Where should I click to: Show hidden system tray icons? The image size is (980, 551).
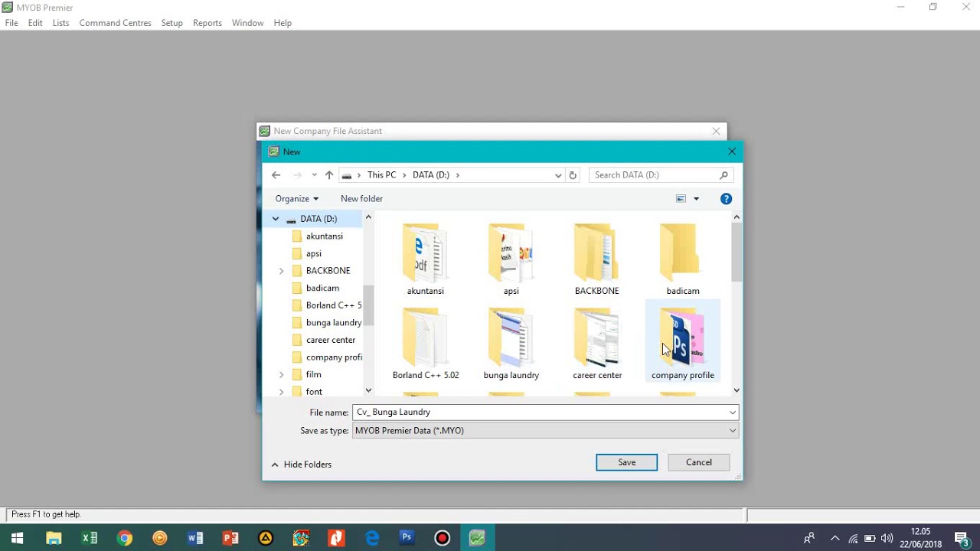click(x=835, y=538)
